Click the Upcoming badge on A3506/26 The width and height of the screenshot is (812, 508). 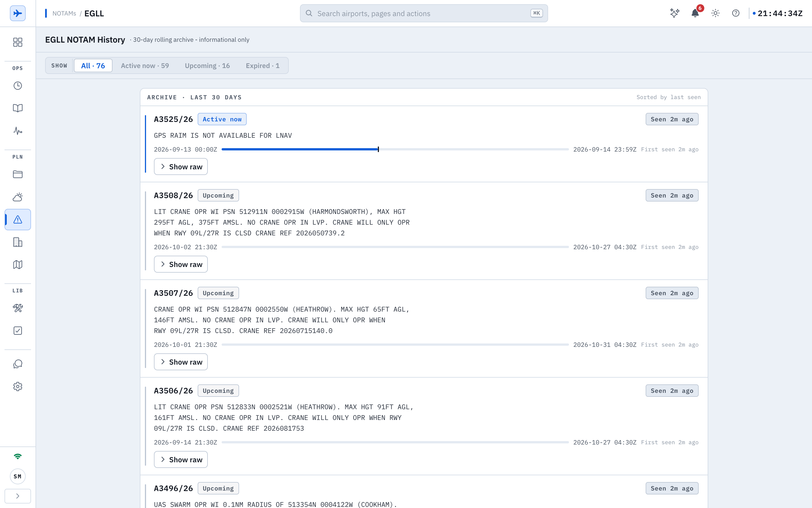tap(218, 391)
